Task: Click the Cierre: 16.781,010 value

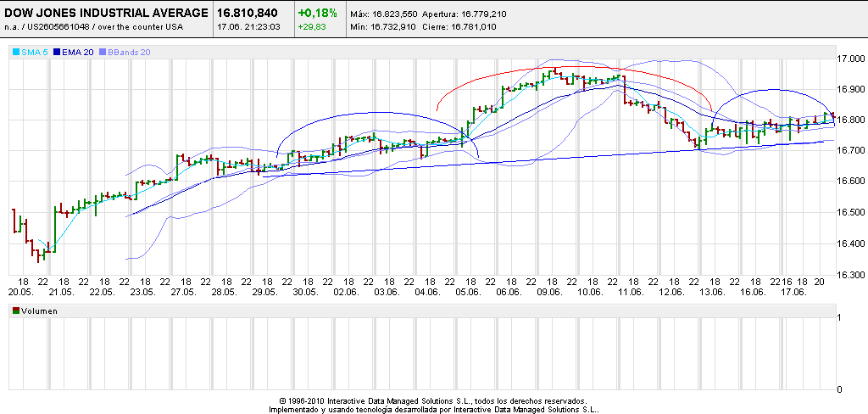Action: coord(459,26)
